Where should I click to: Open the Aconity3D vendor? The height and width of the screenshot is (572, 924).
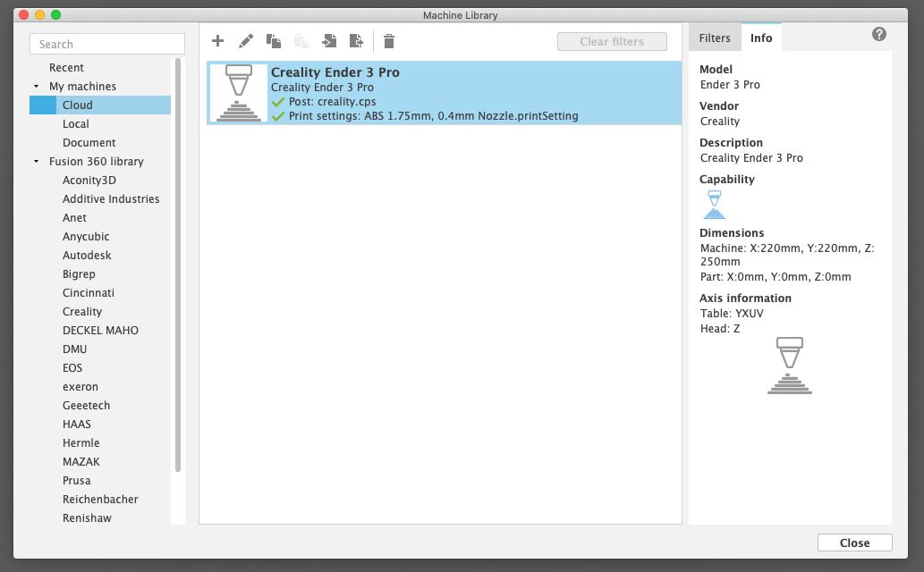(89, 181)
